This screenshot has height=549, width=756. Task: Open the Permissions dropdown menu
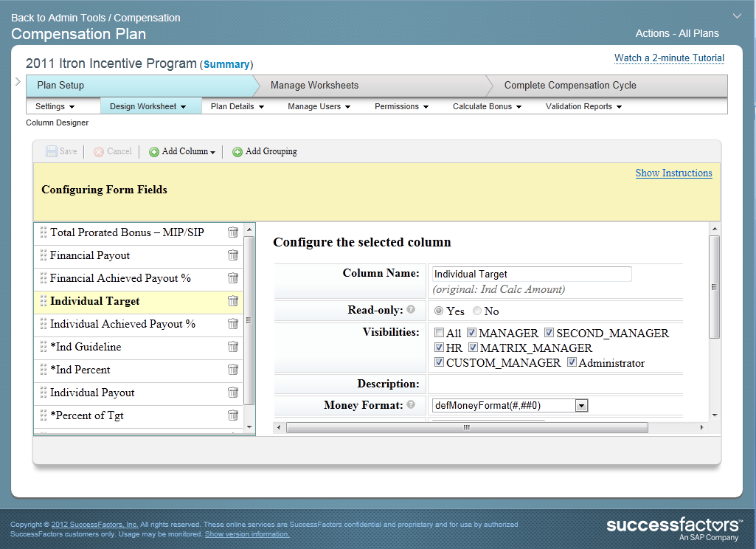tap(402, 106)
